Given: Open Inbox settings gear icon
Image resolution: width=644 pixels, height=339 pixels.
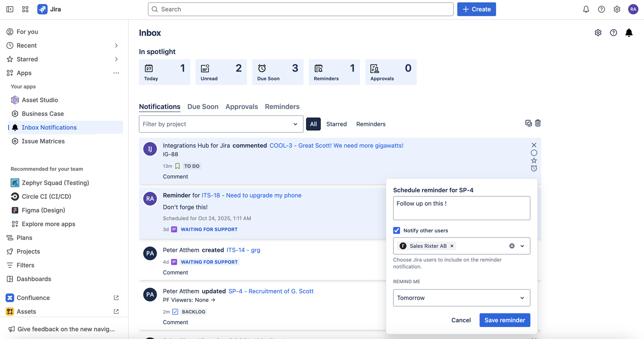Looking at the screenshot, I should tap(598, 33).
